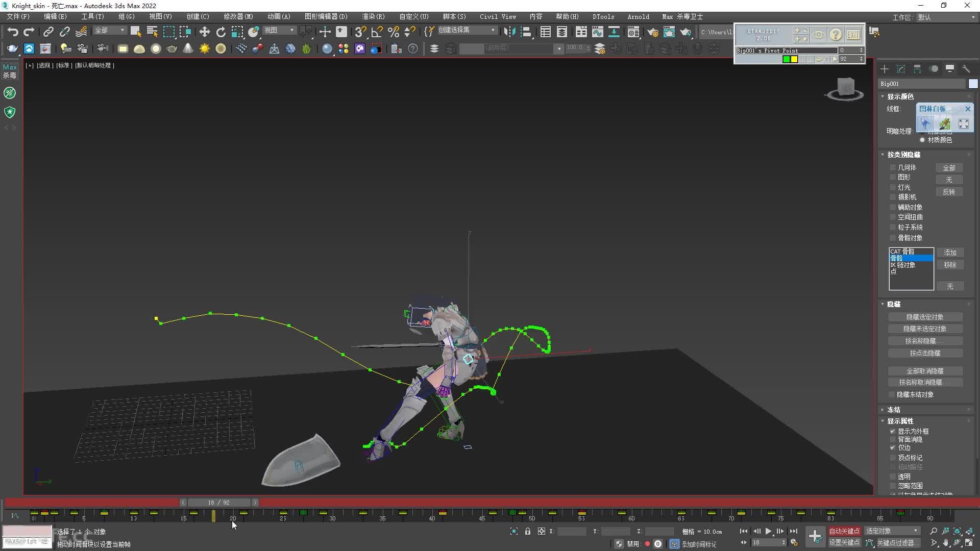
Task: Click the teapot primitive icon in second toolbar
Action: tap(172, 48)
